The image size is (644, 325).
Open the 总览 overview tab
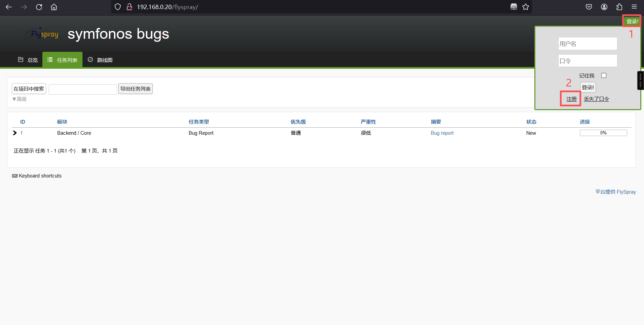pos(28,60)
